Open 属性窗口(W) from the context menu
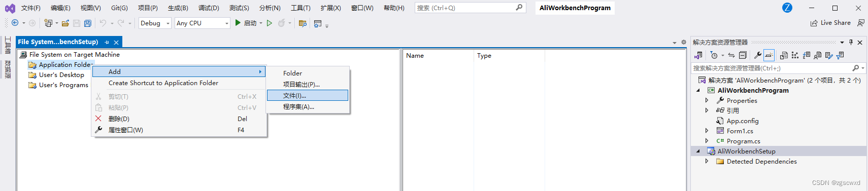 pos(179,130)
